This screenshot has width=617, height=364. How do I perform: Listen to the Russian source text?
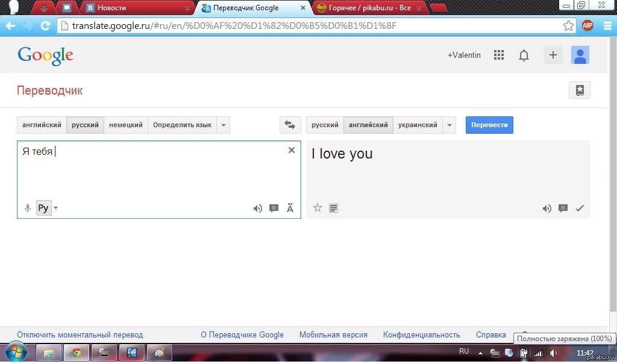coord(258,208)
